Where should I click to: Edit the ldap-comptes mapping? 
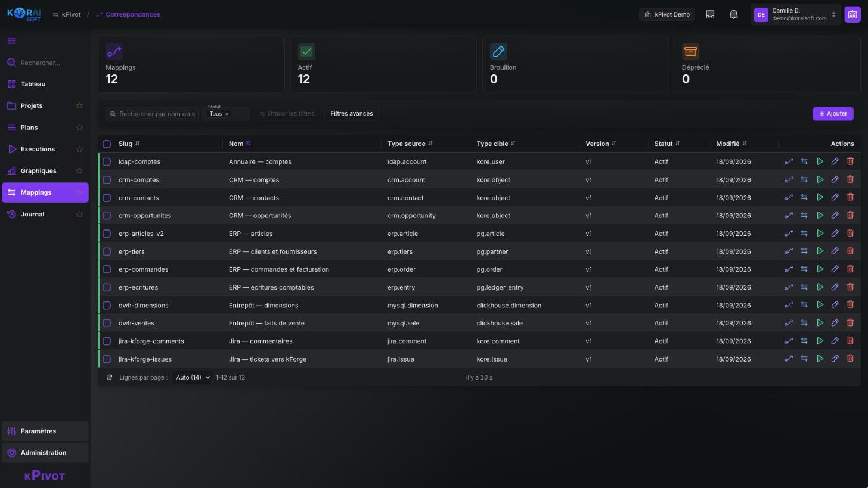coord(835,161)
